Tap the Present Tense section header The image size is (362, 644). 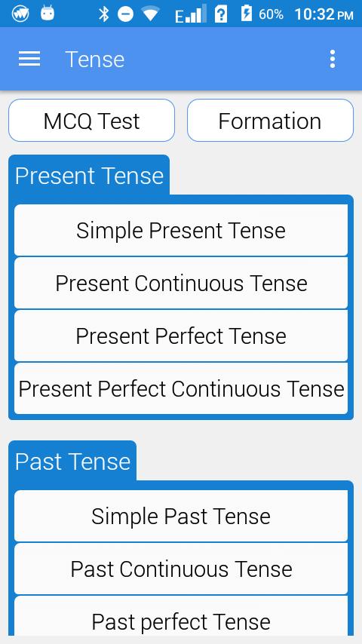[x=89, y=176]
